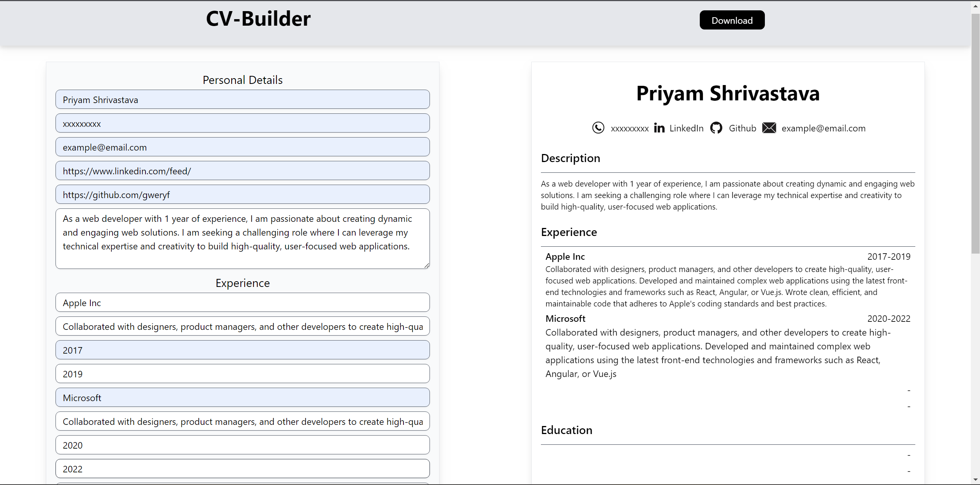Open the LinkedIn link in preview
Image resolution: width=980 pixels, height=485 pixels.
point(686,128)
